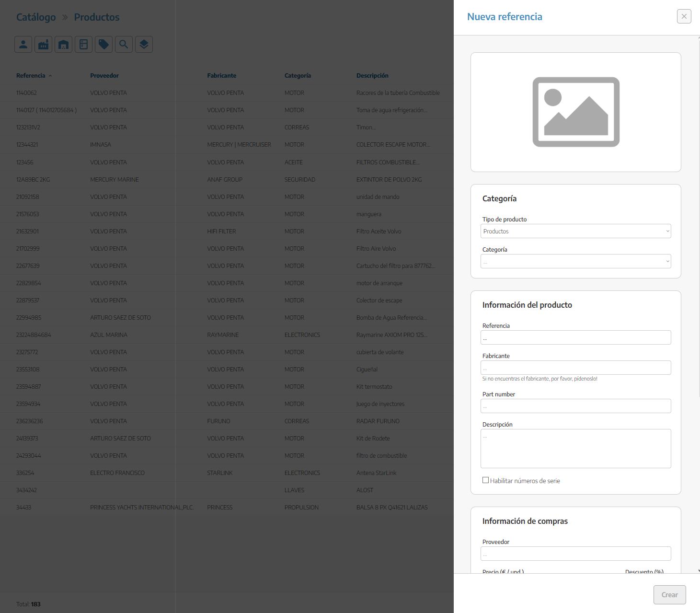
Task: Select reference 22829854 in the table
Action: click(29, 283)
